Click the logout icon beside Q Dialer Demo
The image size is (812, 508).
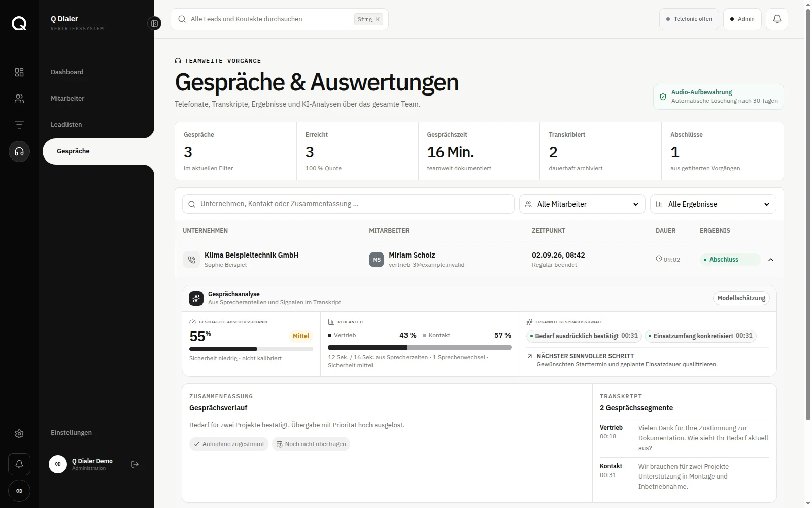(x=135, y=464)
